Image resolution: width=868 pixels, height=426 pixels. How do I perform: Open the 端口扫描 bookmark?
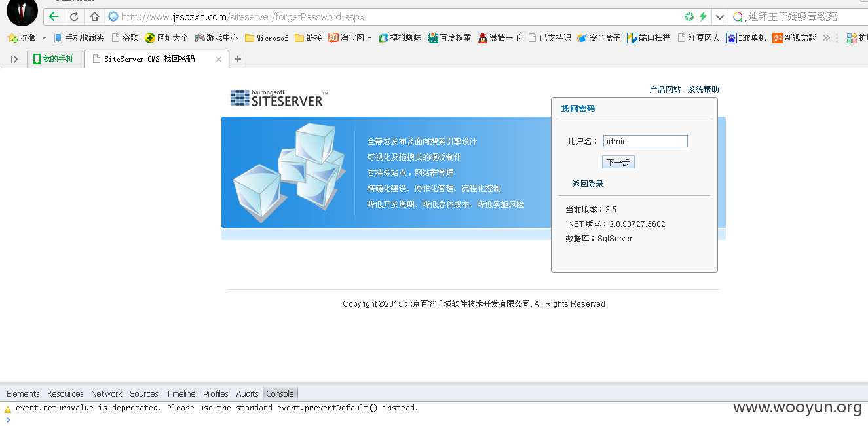coord(649,38)
